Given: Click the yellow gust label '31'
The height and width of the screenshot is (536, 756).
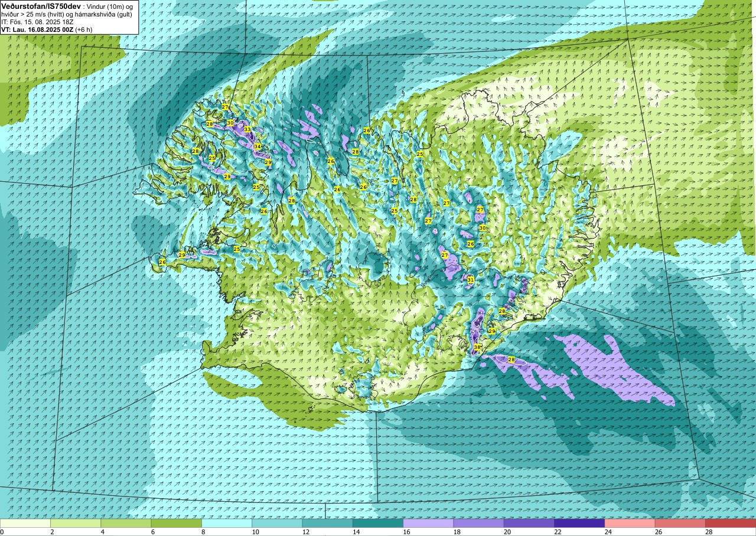Looking at the screenshot, I should click(471, 279).
